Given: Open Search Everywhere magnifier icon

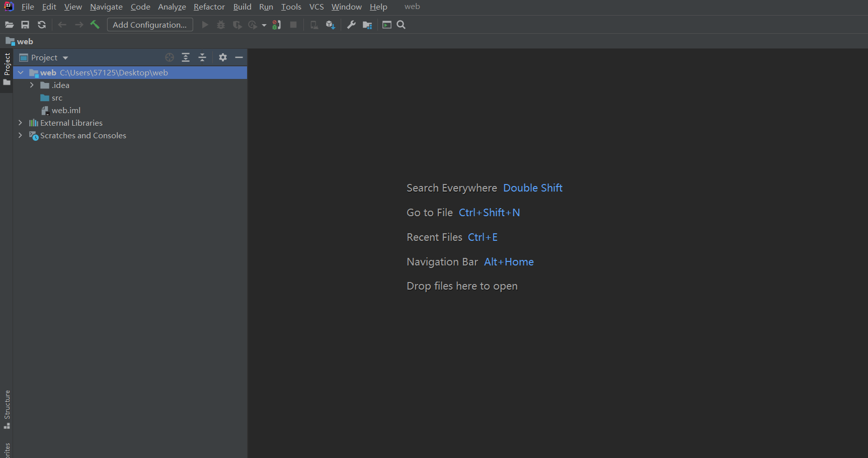Looking at the screenshot, I should click(401, 25).
